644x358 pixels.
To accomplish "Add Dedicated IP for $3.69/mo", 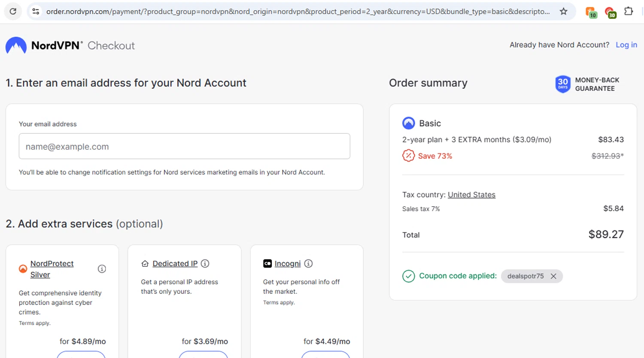I will point(204,354).
